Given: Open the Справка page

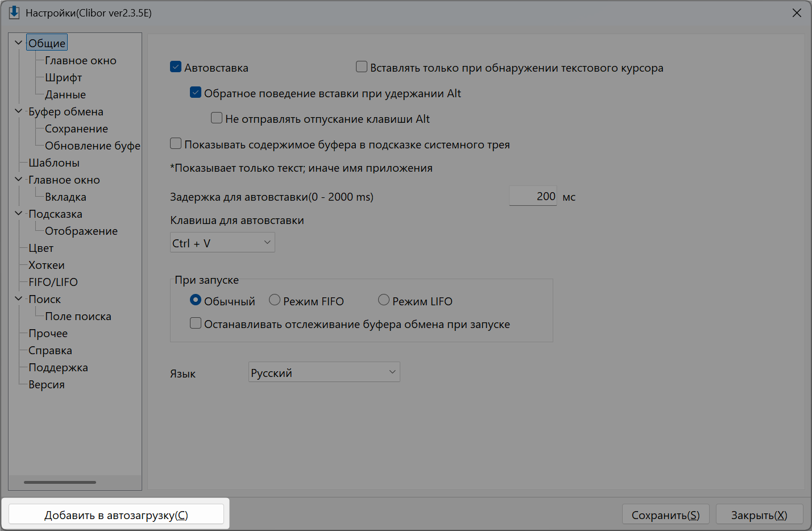Looking at the screenshot, I should click(x=51, y=350).
